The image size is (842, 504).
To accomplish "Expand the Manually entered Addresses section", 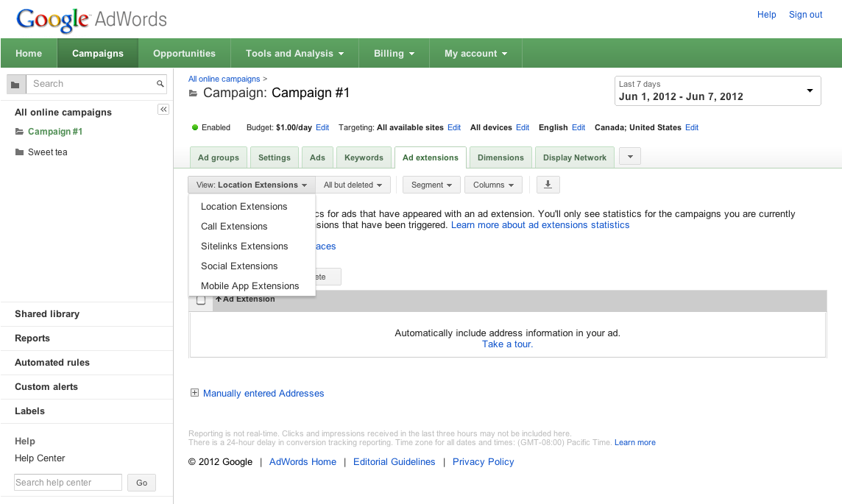I will (x=194, y=393).
